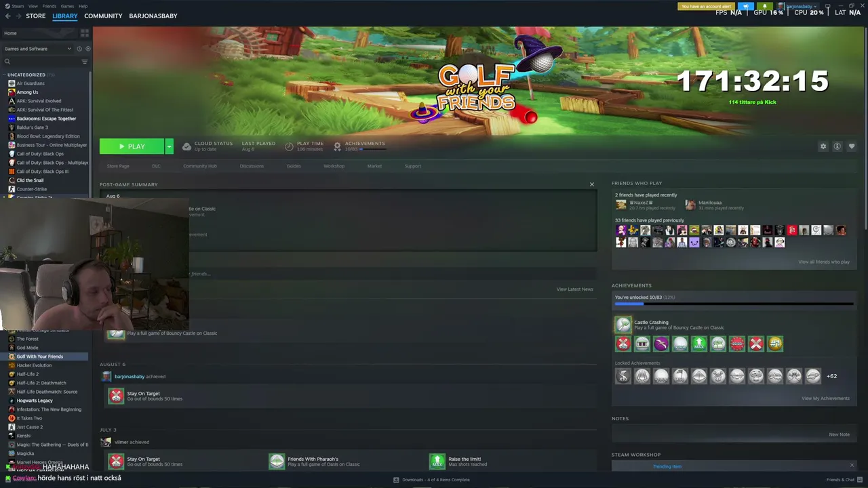Show recent games via clock icon

tap(79, 49)
